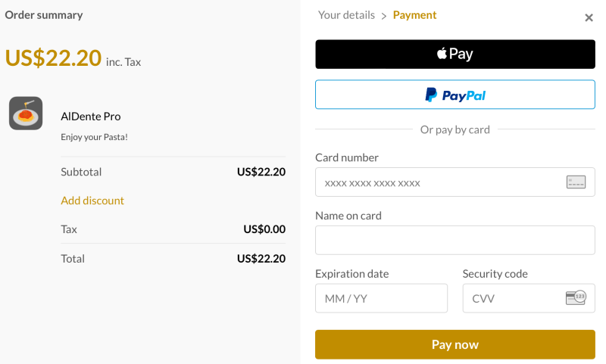This screenshot has height=364, width=606.
Task: Click the Or pay by card divider text
Action: coord(455,129)
